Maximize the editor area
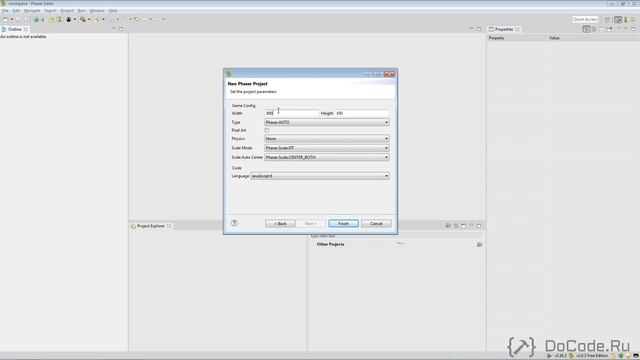 [x=479, y=29]
